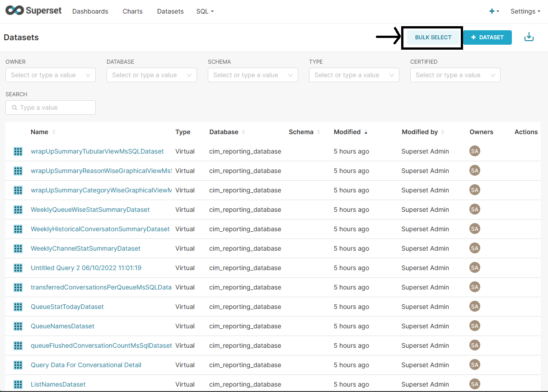Expand the Database filter dropdown

[152, 75]
